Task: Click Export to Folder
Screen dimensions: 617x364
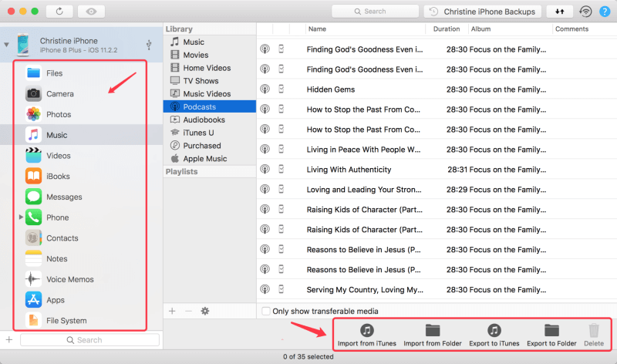Action: (551, 335)
